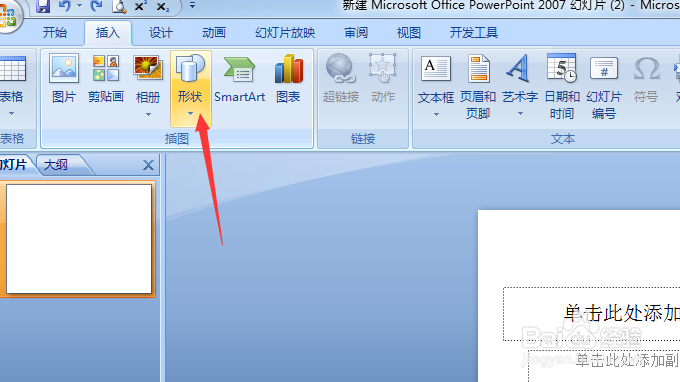Go to the 动画 ribbon tab
This screenshot has width=680, height=382.
tap(214, 33)
